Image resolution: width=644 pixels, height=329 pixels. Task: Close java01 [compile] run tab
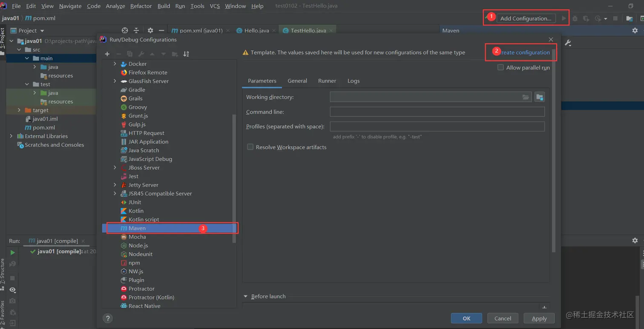coord(83,241)
